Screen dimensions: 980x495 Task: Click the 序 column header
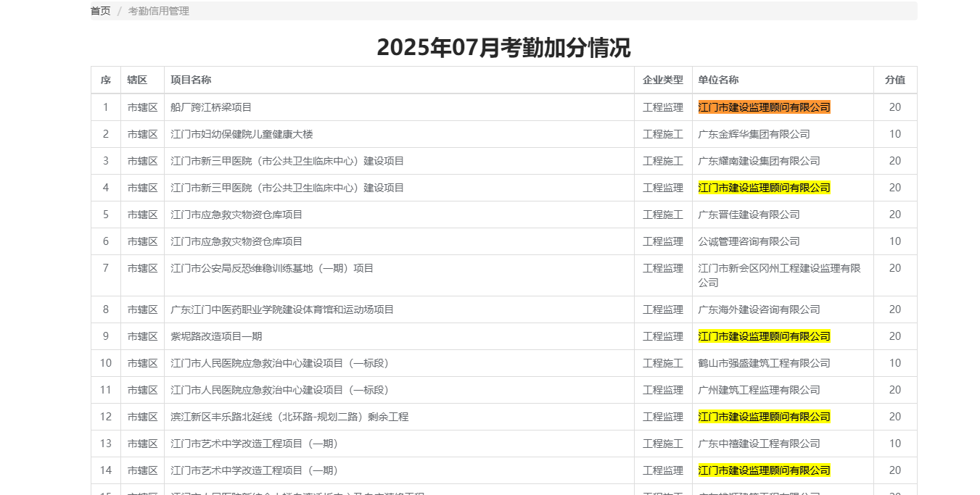105,80
